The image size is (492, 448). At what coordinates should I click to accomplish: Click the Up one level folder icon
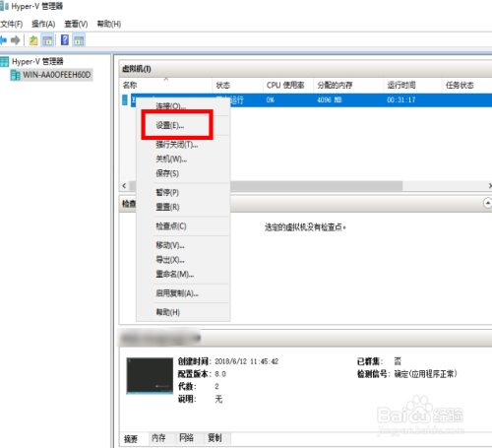[33, 40]
